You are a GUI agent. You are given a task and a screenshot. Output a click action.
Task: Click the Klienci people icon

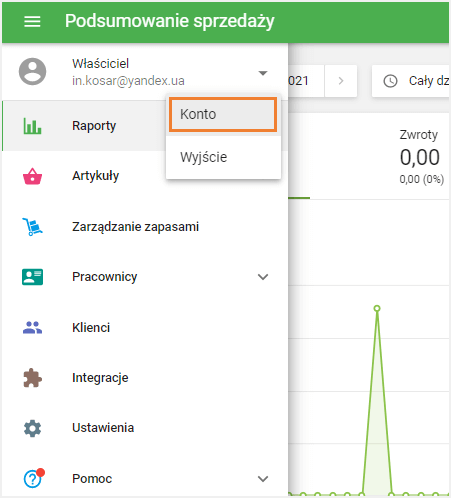point(32,328)
